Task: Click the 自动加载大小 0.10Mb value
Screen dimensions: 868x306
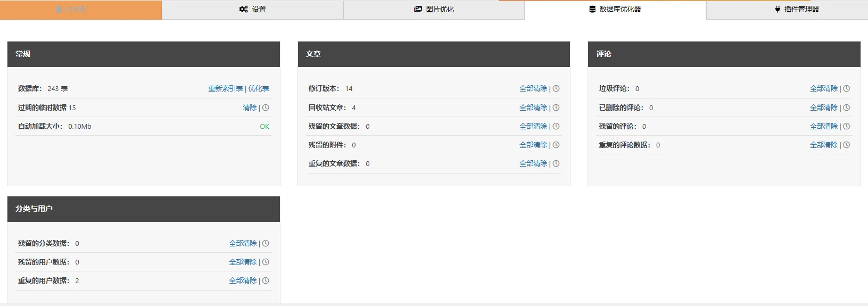Action: tap(80, 127)
